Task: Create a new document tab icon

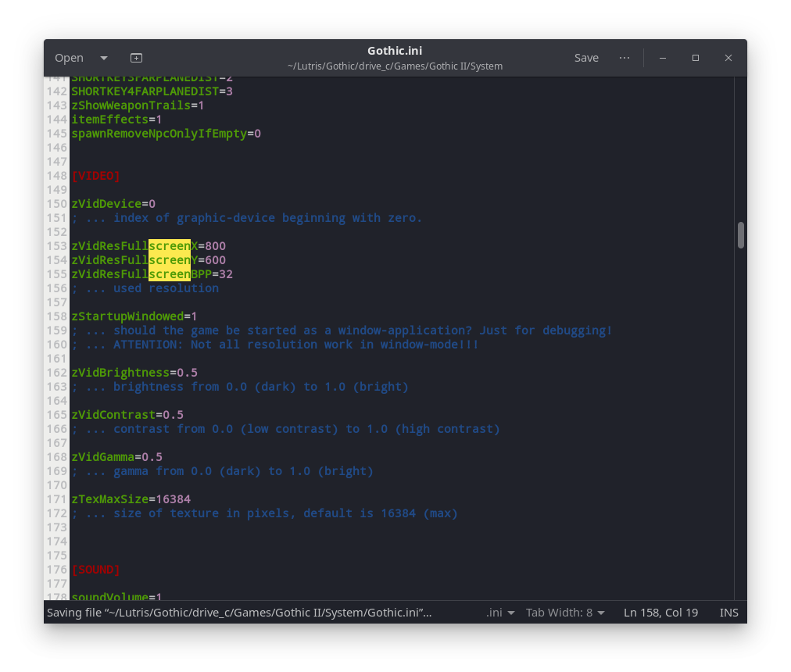Action: [136, 58]
